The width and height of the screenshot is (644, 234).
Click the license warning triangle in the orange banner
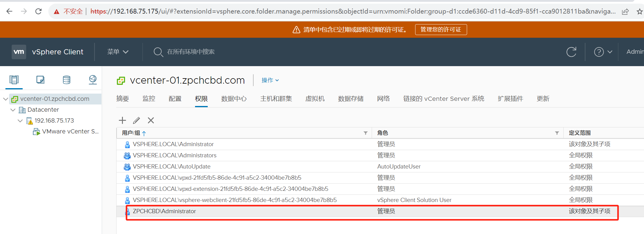coord(296,30)
